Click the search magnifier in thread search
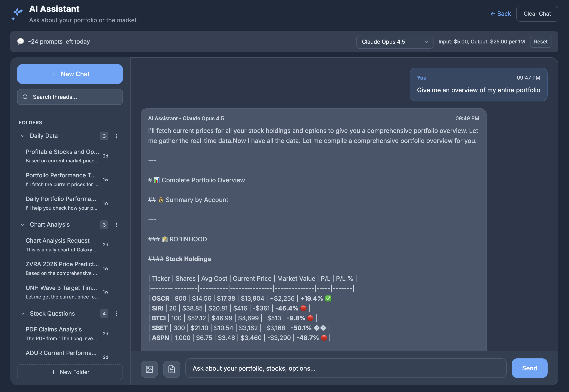 tap(25, 97)
